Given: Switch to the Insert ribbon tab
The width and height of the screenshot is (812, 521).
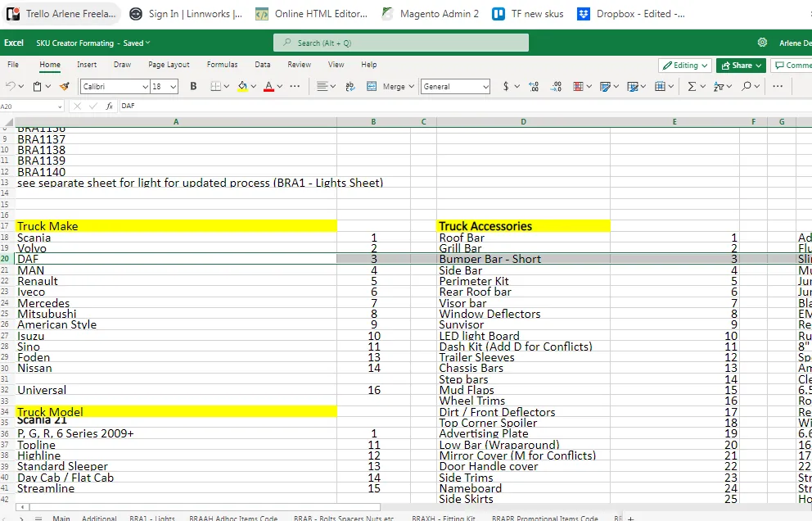Looking at the screenshot, I should click(87, 64).
